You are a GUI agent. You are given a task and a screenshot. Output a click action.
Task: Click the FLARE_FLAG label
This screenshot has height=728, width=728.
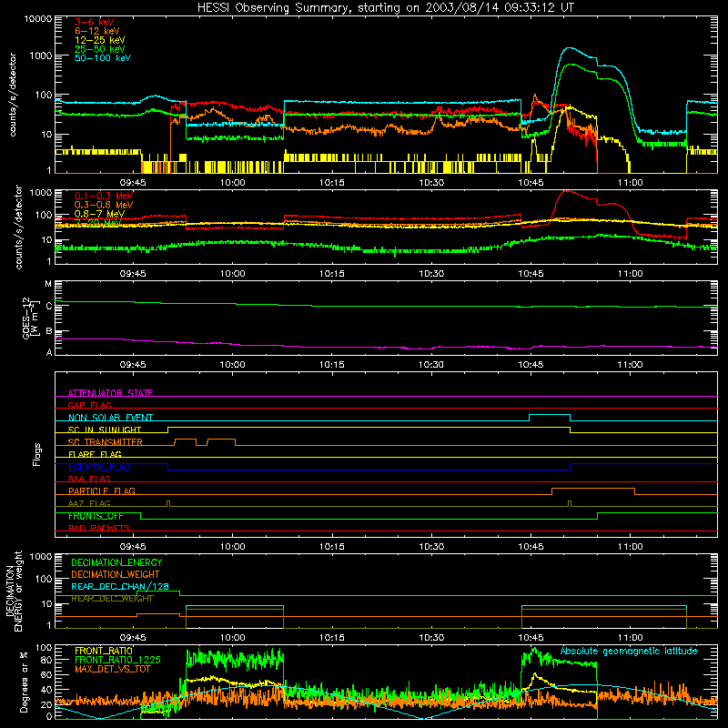pos(95,454)
